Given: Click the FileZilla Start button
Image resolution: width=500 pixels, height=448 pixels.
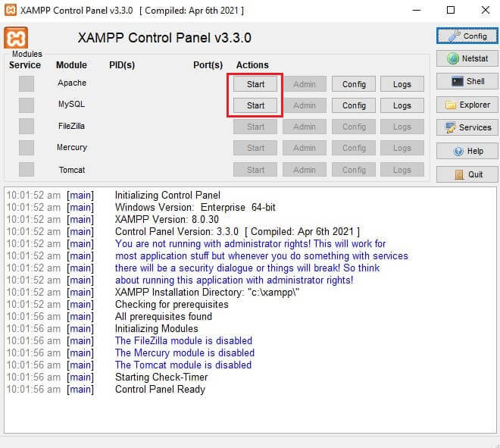Looking at the screenshot, I should (x=255, y=127).
